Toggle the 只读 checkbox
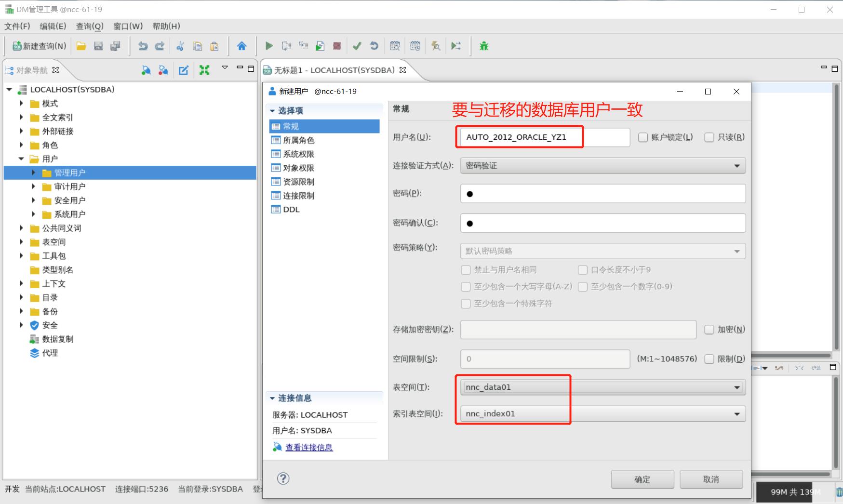 [709, 137]
